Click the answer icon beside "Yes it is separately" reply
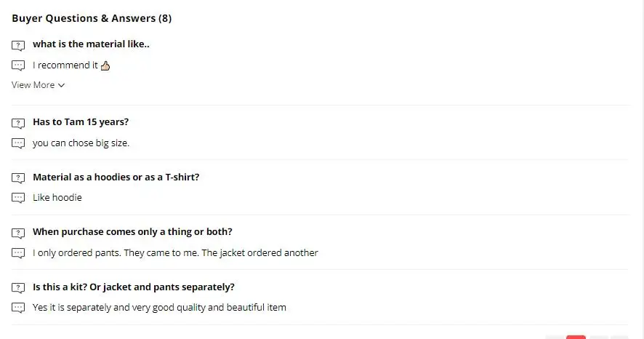The height and width of the screenshot is (339, 644). pyautogui.click(x=18, y=308)
